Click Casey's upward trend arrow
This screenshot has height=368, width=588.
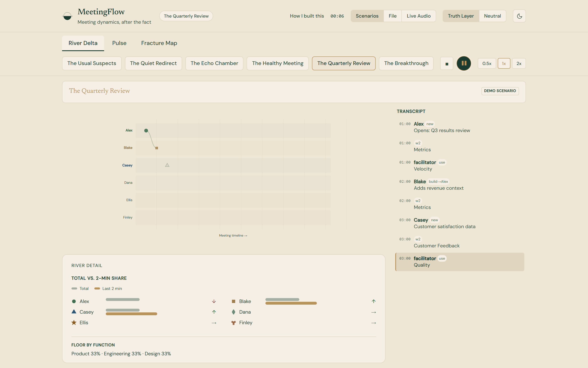214,312
